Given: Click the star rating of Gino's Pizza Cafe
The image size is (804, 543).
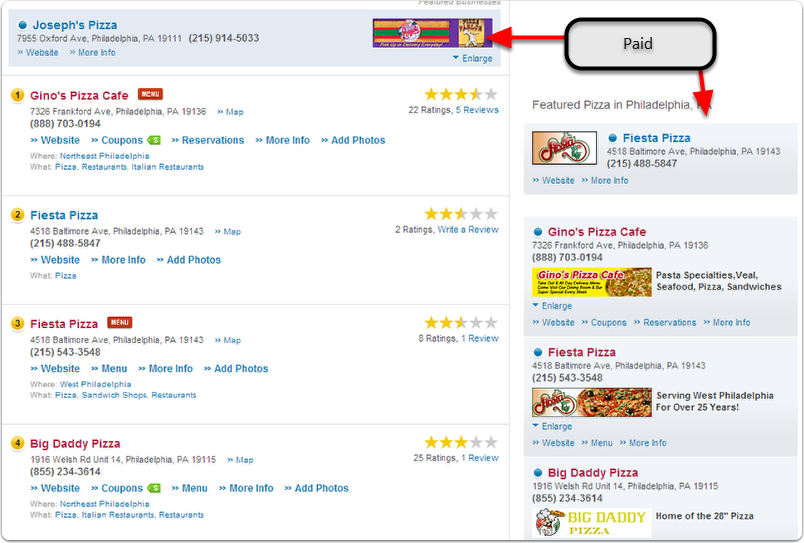Looking at the screenshot, I should tap(460, 94).
